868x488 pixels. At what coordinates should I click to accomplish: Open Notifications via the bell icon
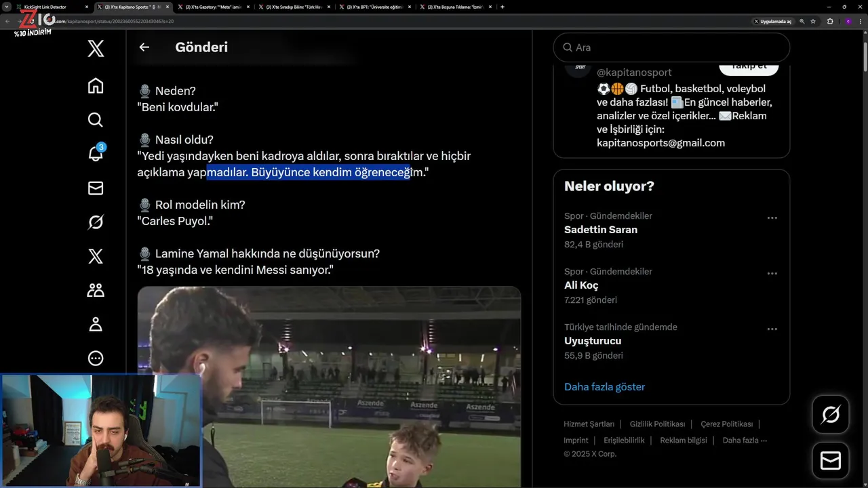pos(96,154)
